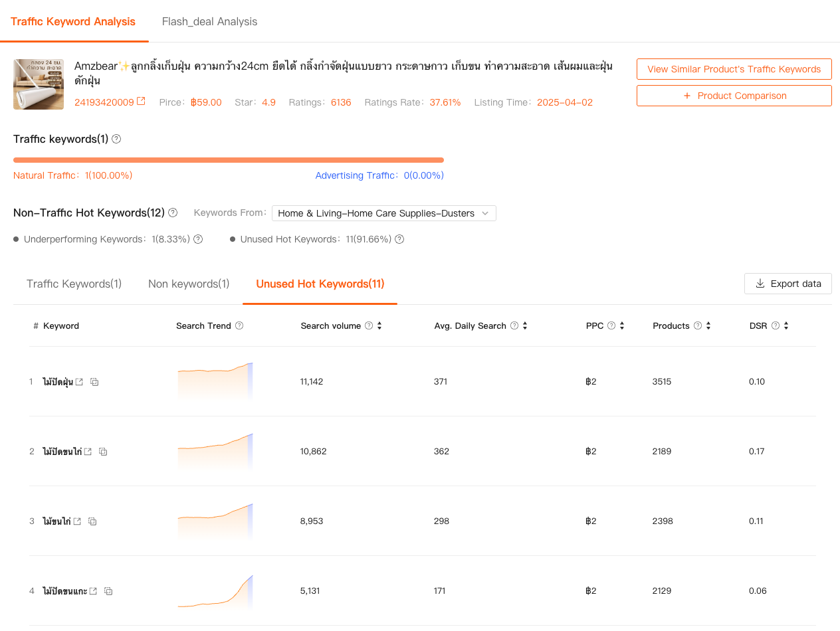Sort table by PPC column
This screenshot has width=840, height=631.
(x=622, y=325)
